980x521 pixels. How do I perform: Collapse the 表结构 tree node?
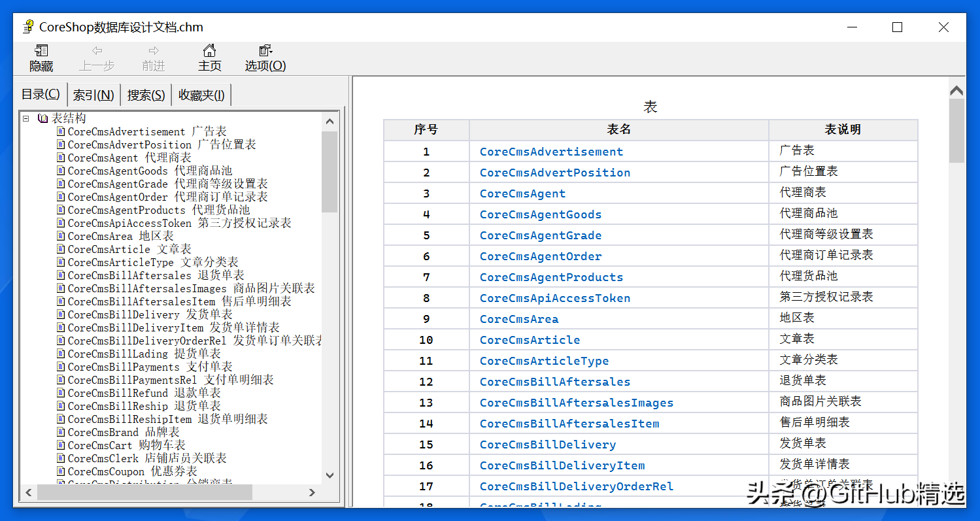click(x=26, y=118)
